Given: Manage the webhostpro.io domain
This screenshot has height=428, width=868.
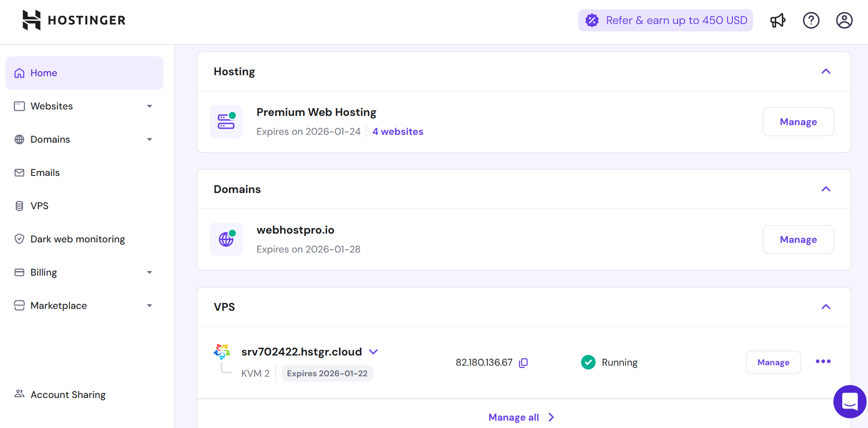Looking at the screenshot, I should (798, 240).
